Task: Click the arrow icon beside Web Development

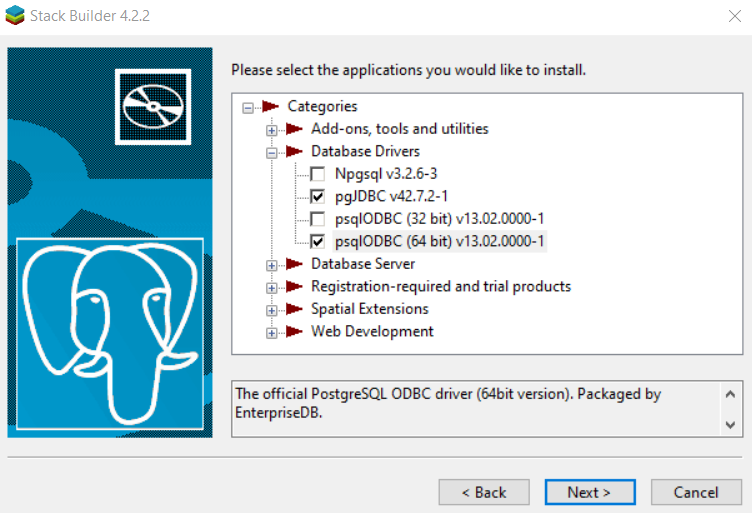Action: (293, 332)
